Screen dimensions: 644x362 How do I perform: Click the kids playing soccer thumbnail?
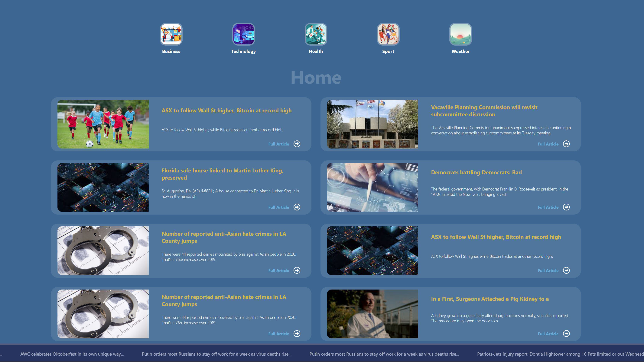[x=103, y=124]
